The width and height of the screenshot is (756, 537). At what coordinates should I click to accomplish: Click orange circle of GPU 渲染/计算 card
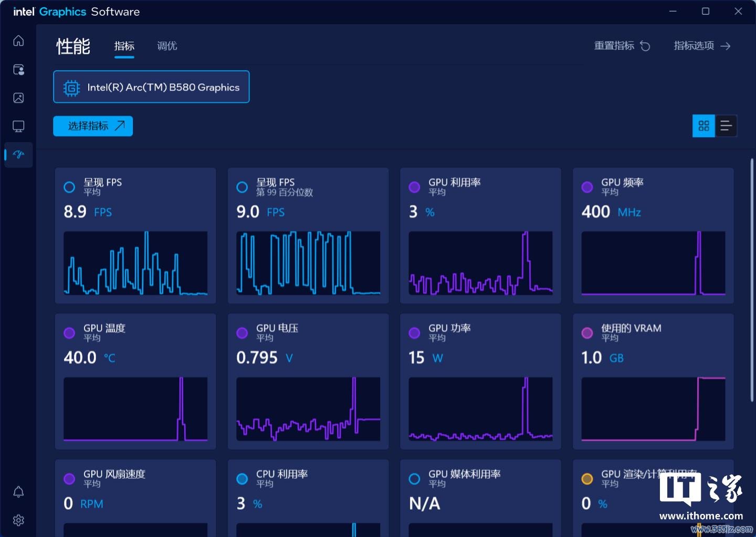(x=587, y=479)
